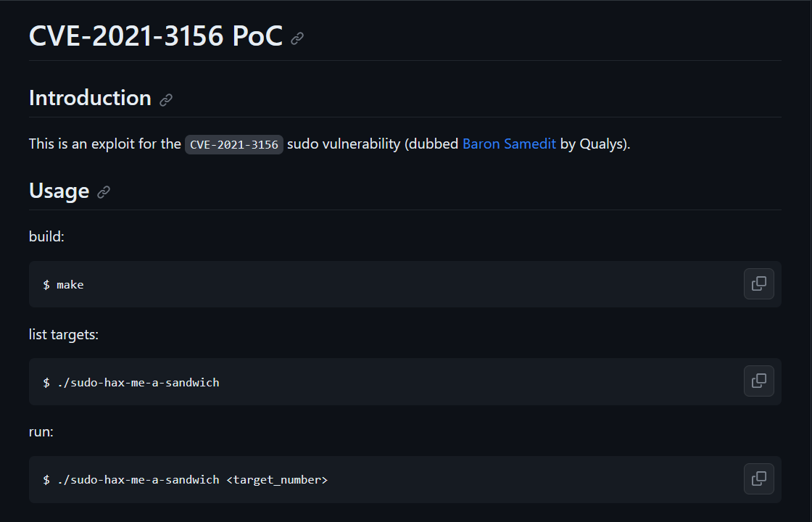Screen dimensions: 812x522
Task: Click the '$ make' code text
Action: [63, 285]
